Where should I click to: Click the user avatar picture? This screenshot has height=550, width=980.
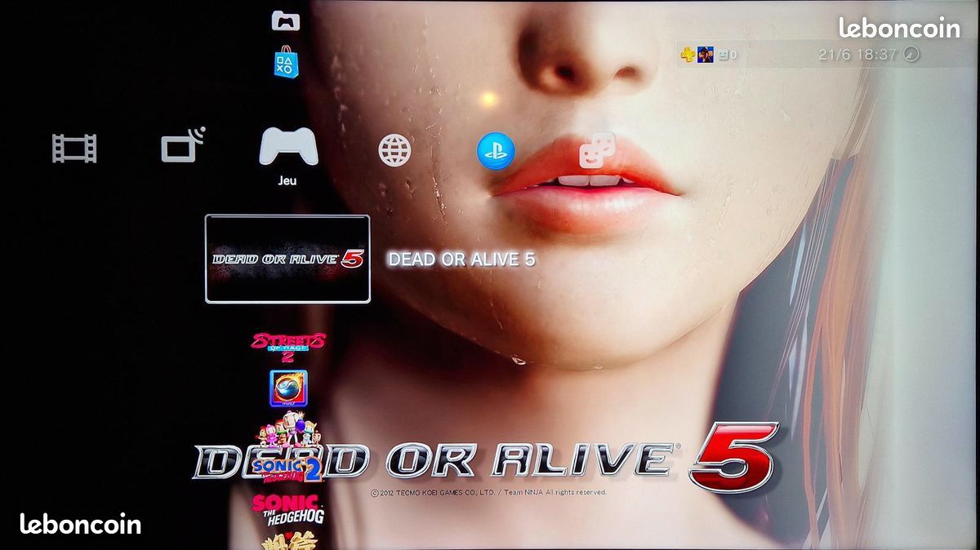click(706, 55)
